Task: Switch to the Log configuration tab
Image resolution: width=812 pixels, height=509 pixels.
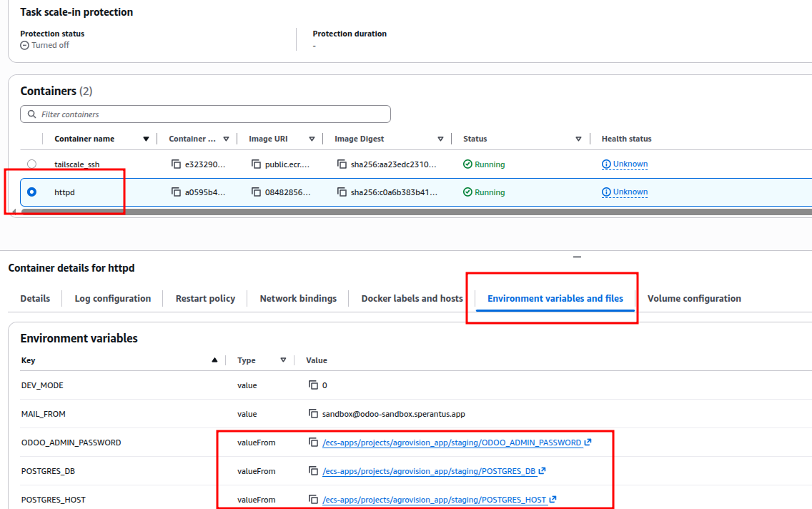Action: coord(113,299)
